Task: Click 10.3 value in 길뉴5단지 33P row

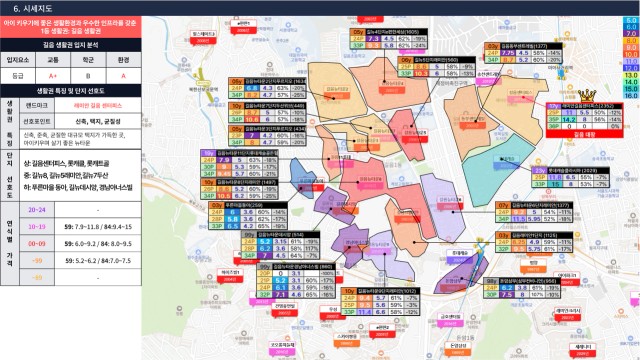Action: point(421,73)
